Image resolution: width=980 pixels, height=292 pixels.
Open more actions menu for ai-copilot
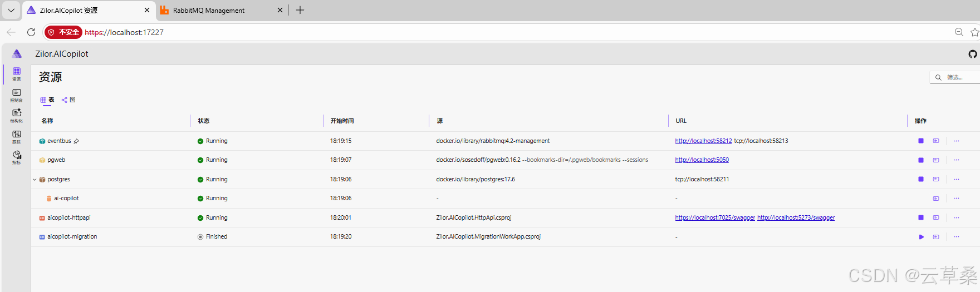click(956, 199)
